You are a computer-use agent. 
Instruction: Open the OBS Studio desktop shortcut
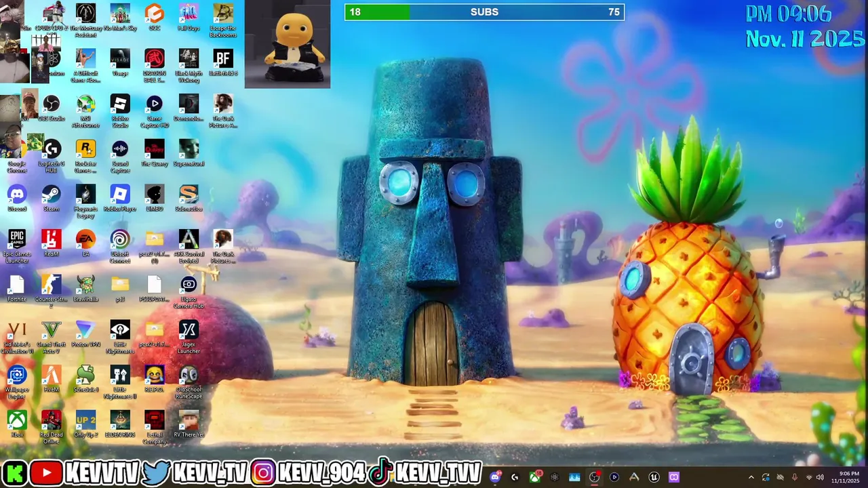click(52, 108)
